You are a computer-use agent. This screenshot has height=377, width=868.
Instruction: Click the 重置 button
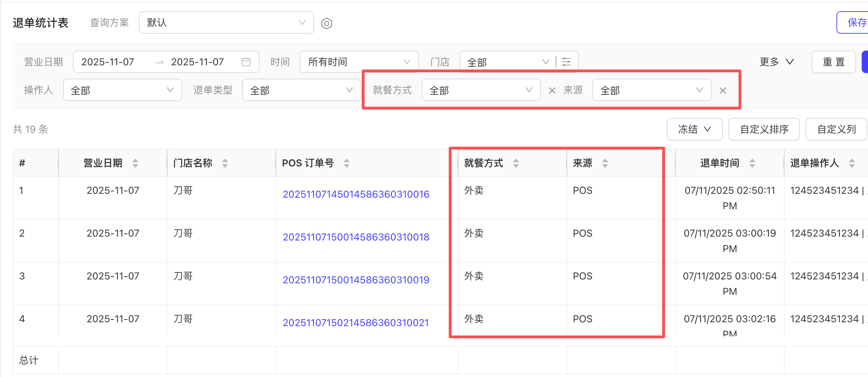click(x=833, y=62)
